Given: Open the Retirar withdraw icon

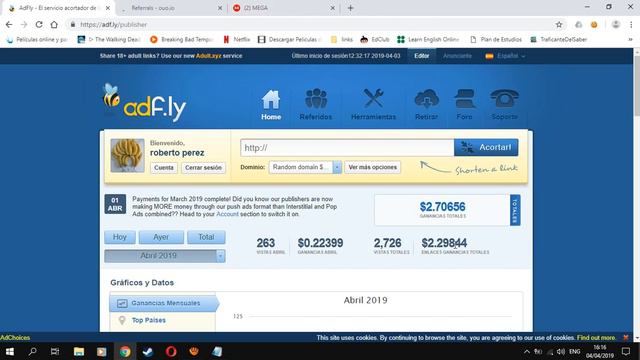Looking at the screenshot, I should [x=427, y=104].
